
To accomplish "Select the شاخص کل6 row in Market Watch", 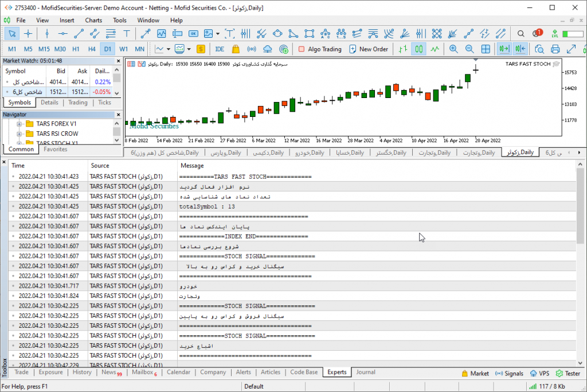I will pyautogui.click(x=58, y=92).
